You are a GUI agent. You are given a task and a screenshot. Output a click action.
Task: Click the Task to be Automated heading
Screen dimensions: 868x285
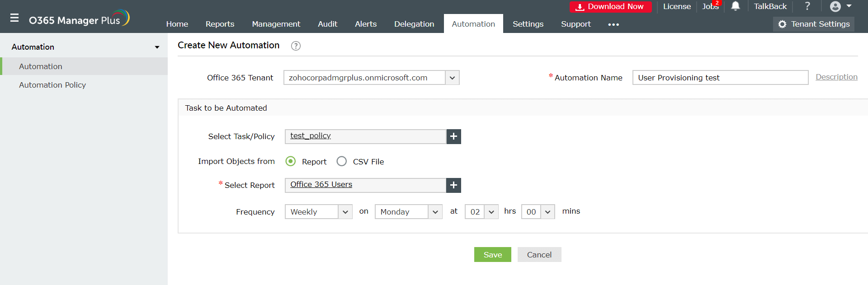click(226, 108)
